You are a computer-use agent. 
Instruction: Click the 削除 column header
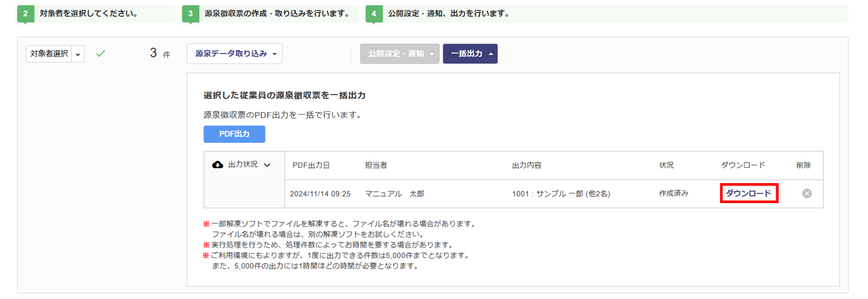coord(803,165)
